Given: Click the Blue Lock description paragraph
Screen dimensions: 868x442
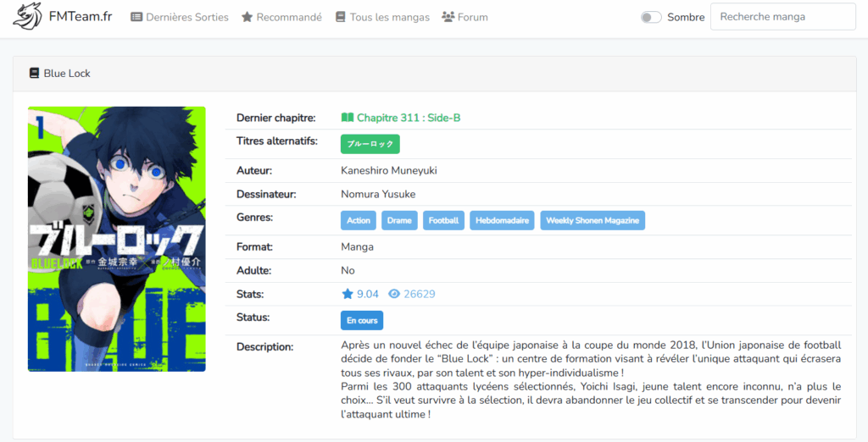Looking at the screenshot, I should 591,379.
